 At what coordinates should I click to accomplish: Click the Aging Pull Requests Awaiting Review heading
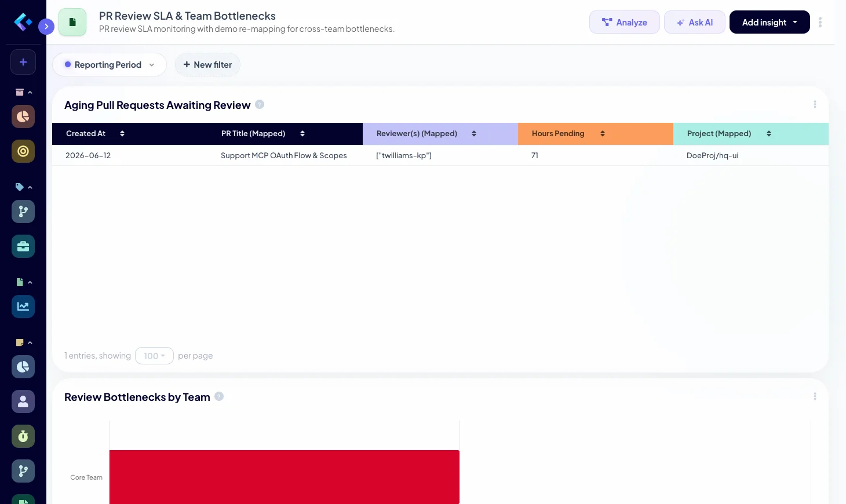(157, 105)
